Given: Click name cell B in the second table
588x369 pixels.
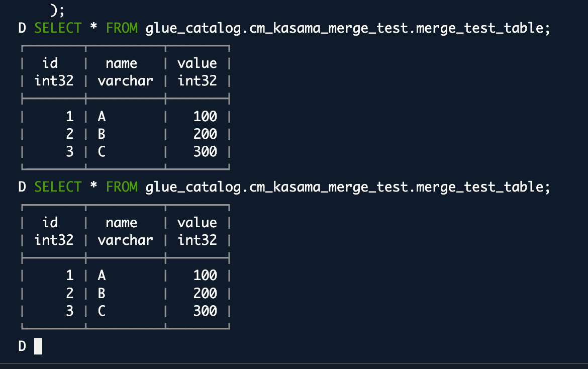Looking at the screenshot, I should pyautogui.click(x=102, y=293).
